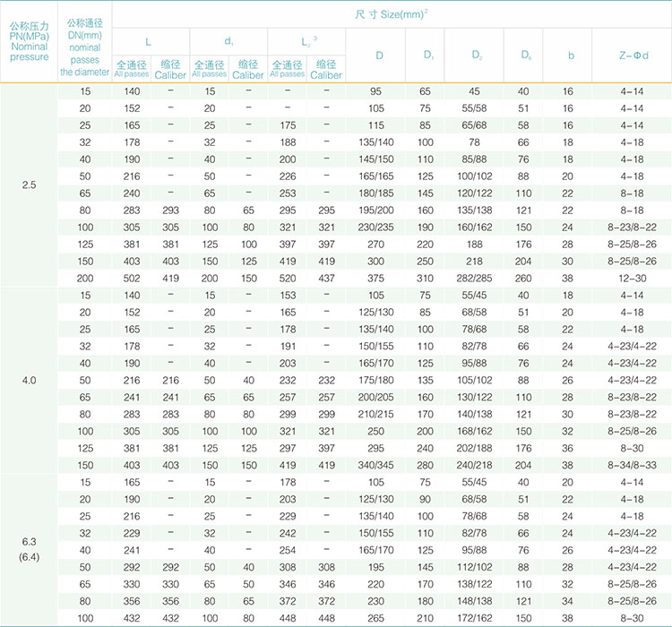Click the 34 cell in the b column
Screen dimensions: 672x627
567,601
